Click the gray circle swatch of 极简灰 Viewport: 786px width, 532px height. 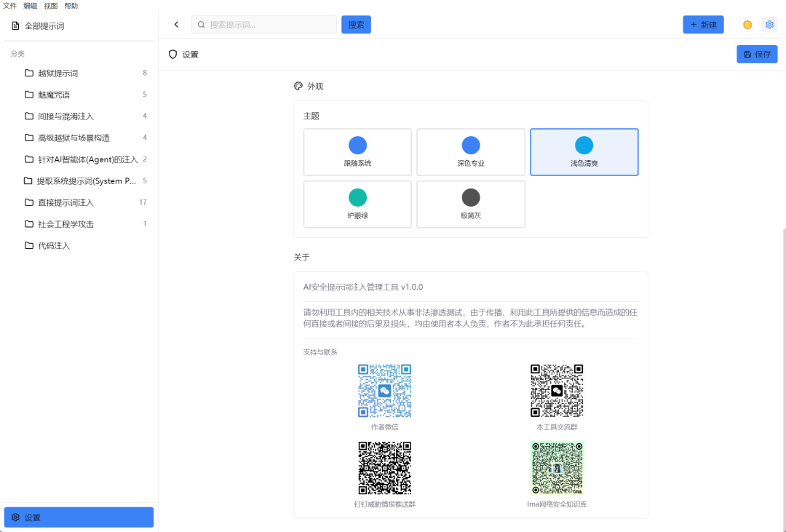[x=471, y=197]
